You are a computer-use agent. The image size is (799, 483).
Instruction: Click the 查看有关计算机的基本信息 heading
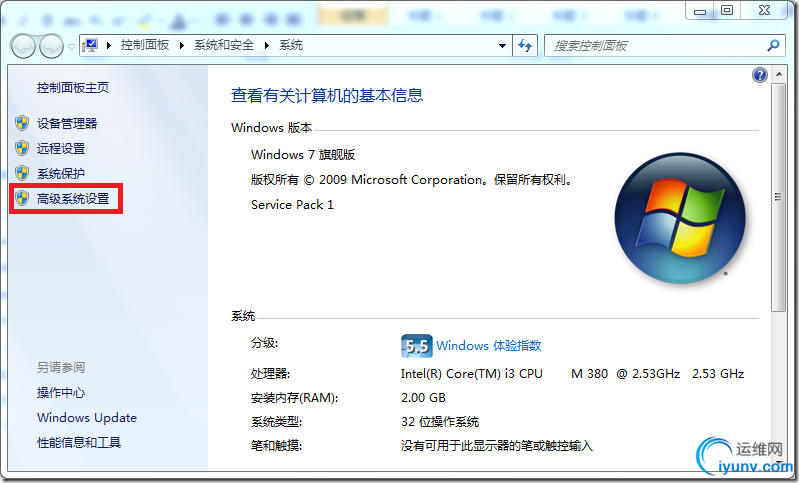point(327,95)
